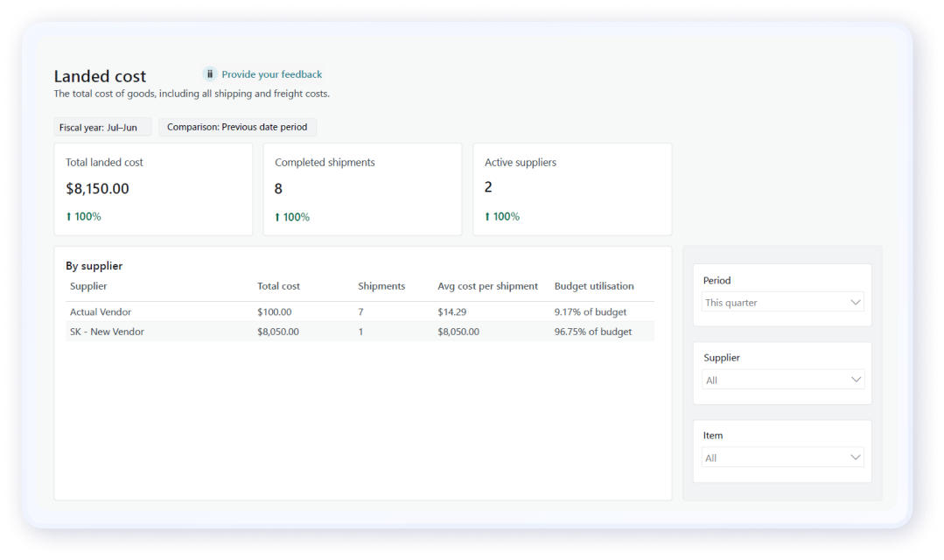944x560 pixels.
Task: Select the Total landed cost card
Action: pos(153,189)
